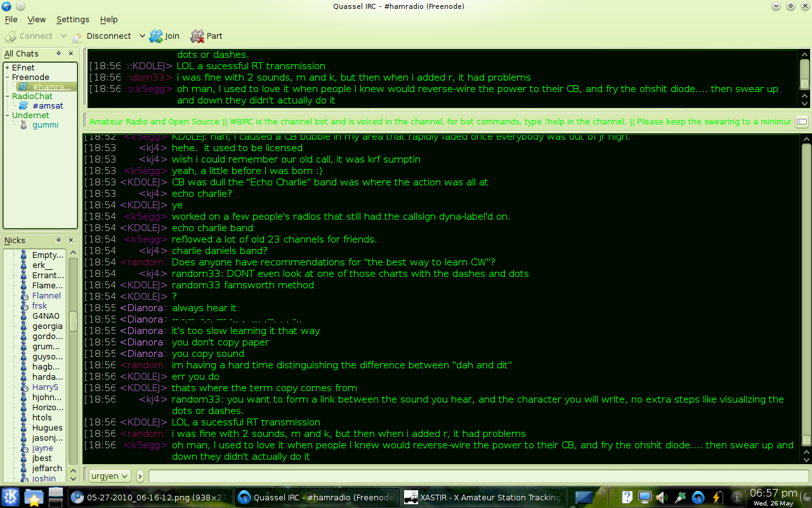This screenshot has height=508, width=812.
Task: Switch to XASTIR taskbar window
Action: coord(483,497)
